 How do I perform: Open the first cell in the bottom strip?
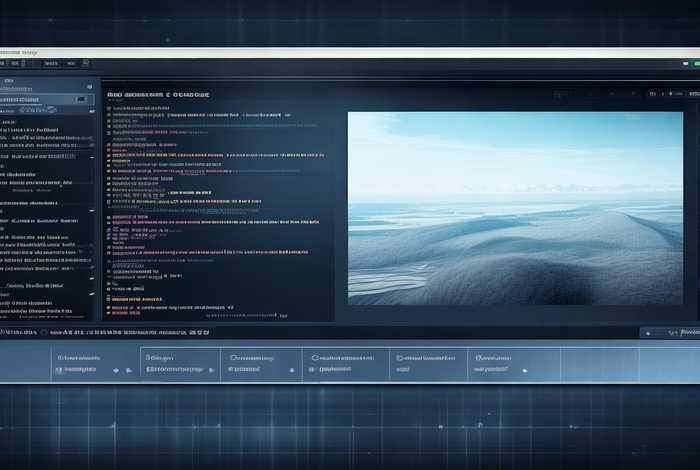(88, 364)
